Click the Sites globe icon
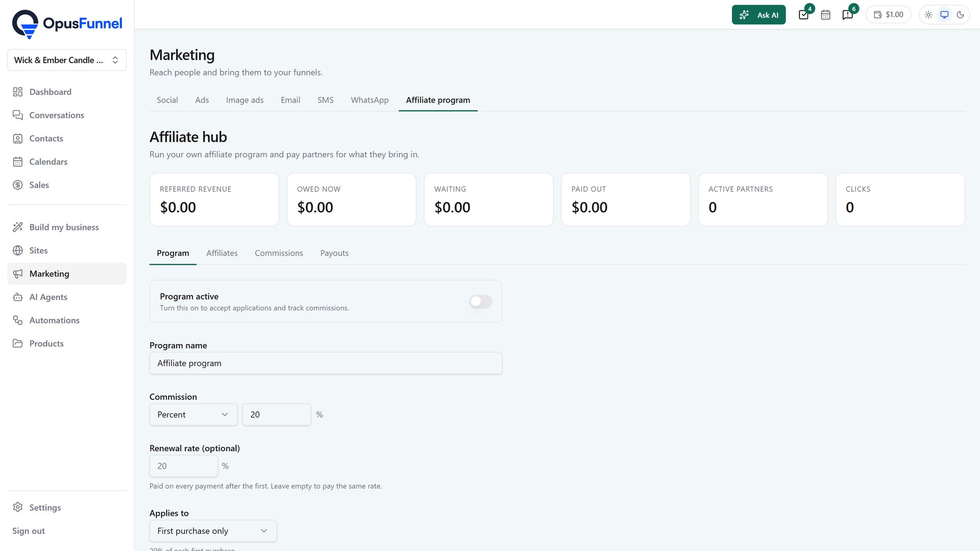Viewport: 980px width, 551px height. coord(18,251)
